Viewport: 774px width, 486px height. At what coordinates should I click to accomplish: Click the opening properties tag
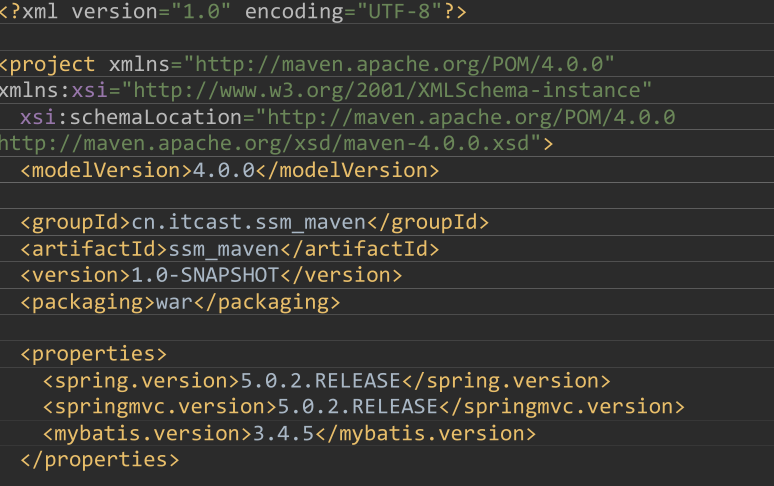pyautogui.click(x=94, y=354)
